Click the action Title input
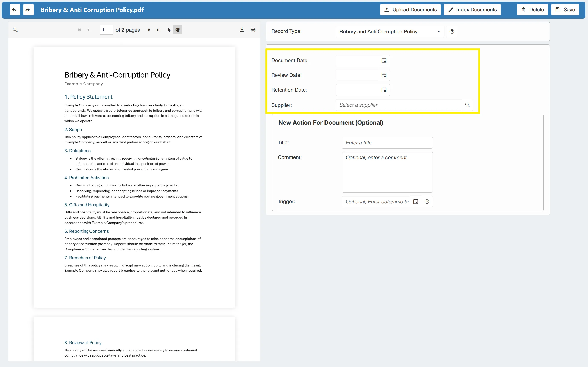The height and width of the screenshot is (367, 588). [x=387, y=143]
